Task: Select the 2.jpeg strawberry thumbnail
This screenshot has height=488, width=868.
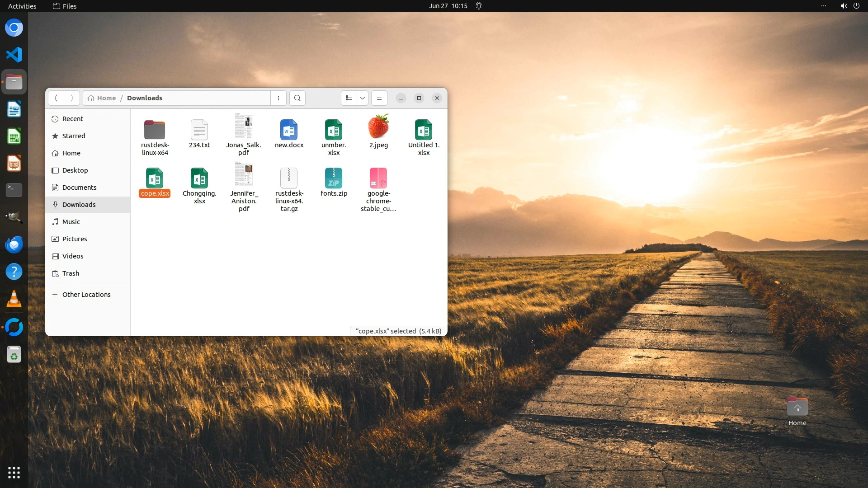Action: tap(378, 127)
